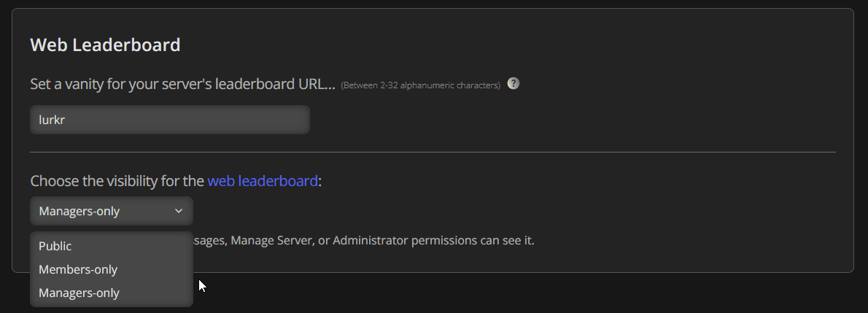Focus the vanity URL input field
The image size is (868, 313).
point(169,120)
